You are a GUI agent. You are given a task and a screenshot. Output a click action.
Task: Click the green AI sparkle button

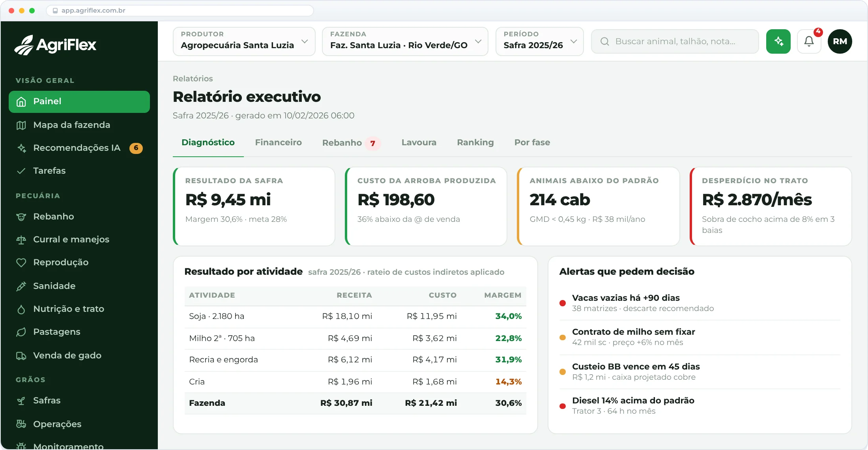(x=778, y=41)
